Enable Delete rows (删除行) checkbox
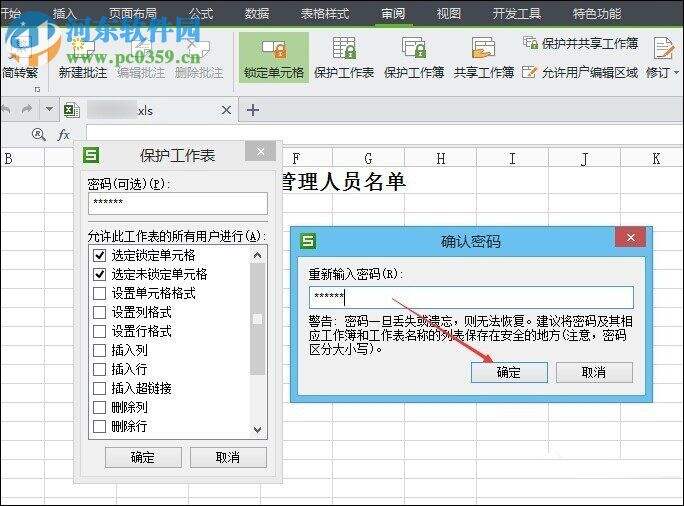The height and width of the screenshot is (506, 684). tap(100, 426)
